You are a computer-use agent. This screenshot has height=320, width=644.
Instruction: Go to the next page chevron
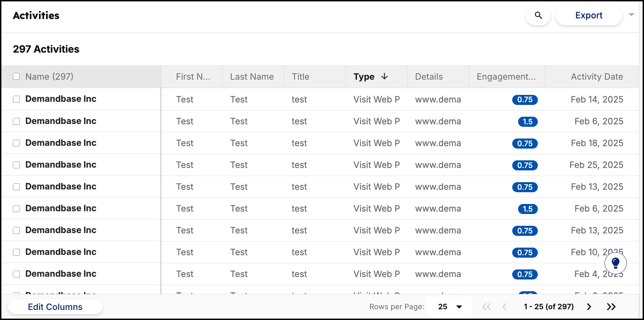589,307
